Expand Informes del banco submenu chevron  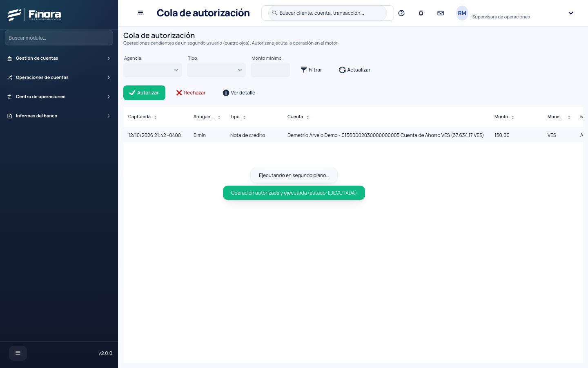click(109, 116)
